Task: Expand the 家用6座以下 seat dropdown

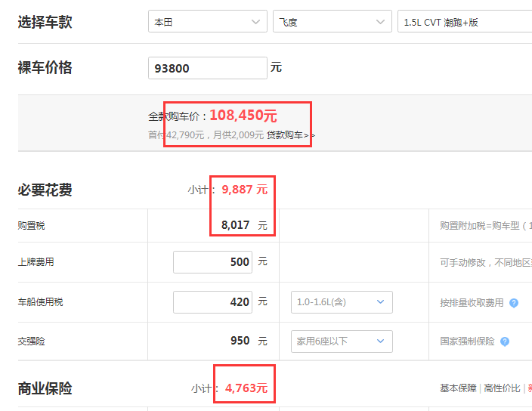Action: coord(342,341)
